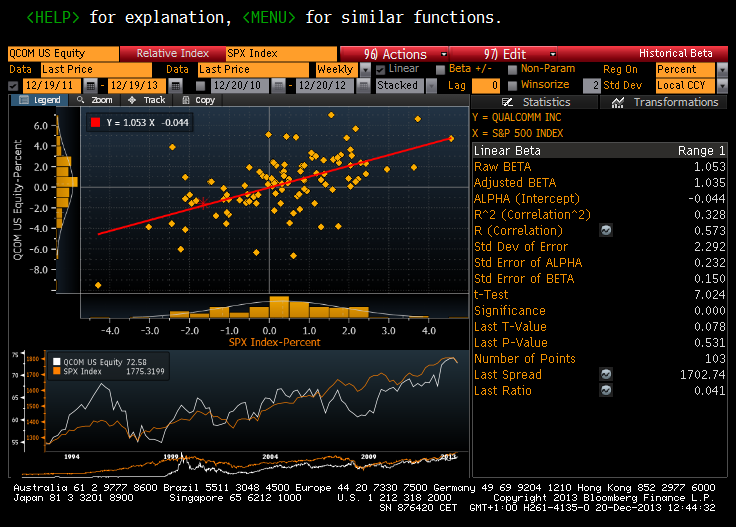Open chart icon beside R (Correlation)
Viewport: 736px width, 527px height.
[606, 230]
